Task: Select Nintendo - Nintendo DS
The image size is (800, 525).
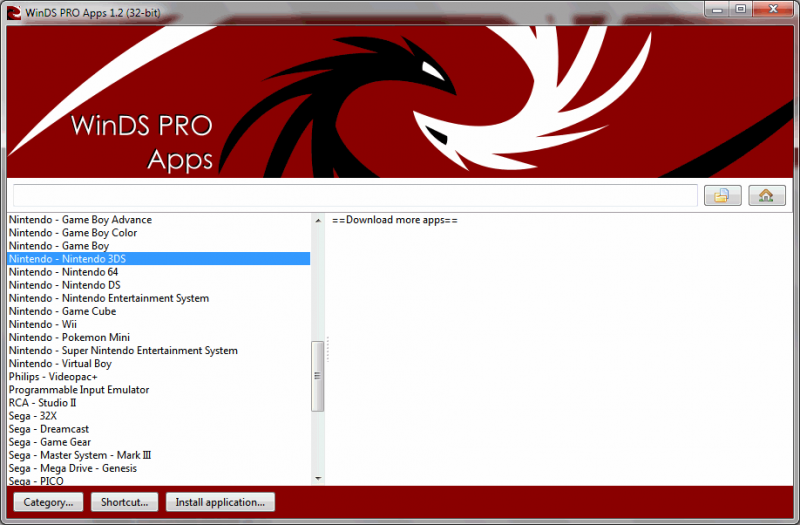Action: click(x=159, y=285)
